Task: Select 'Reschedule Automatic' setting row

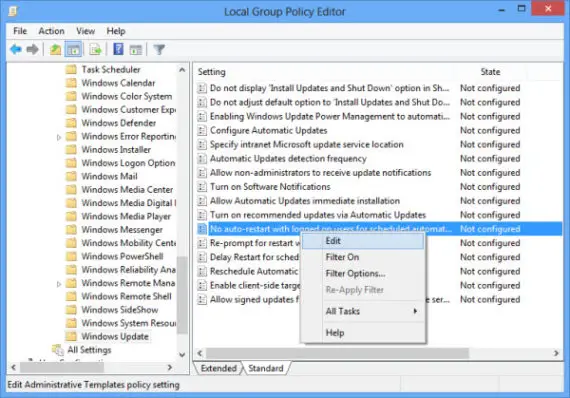Action: [x=254, y=272]
